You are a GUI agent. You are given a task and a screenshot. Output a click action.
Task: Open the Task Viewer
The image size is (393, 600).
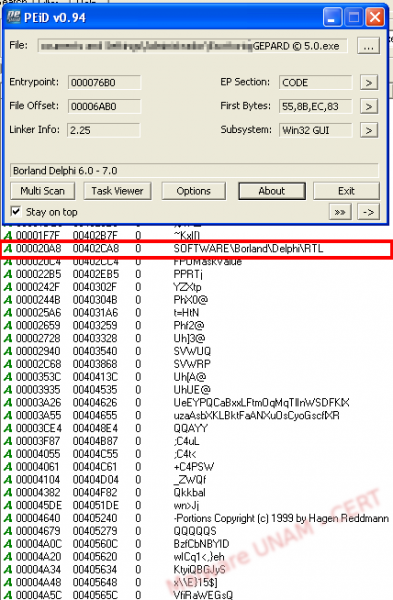pyautogui.click(x=117, y=191)
